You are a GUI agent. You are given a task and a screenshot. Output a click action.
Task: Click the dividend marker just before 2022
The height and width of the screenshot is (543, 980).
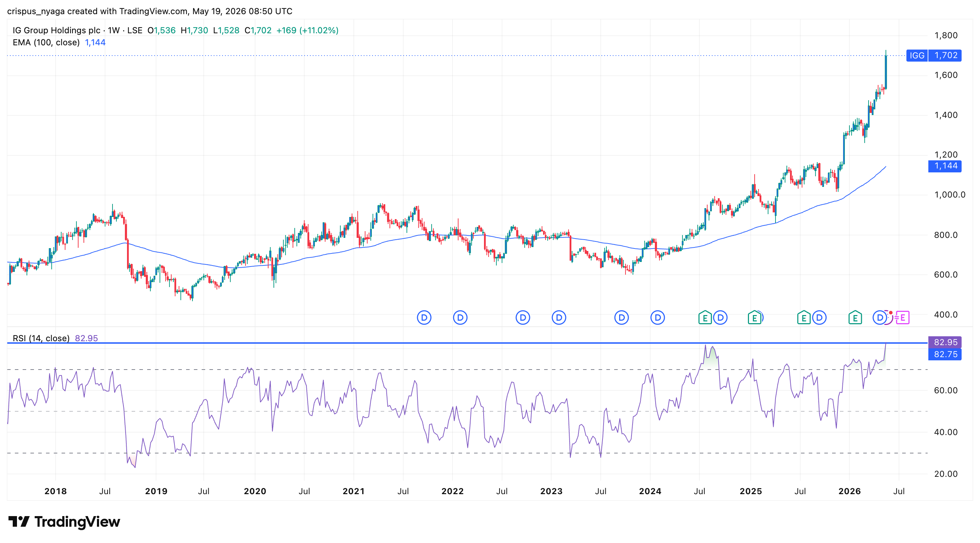[x=424, y=318]
